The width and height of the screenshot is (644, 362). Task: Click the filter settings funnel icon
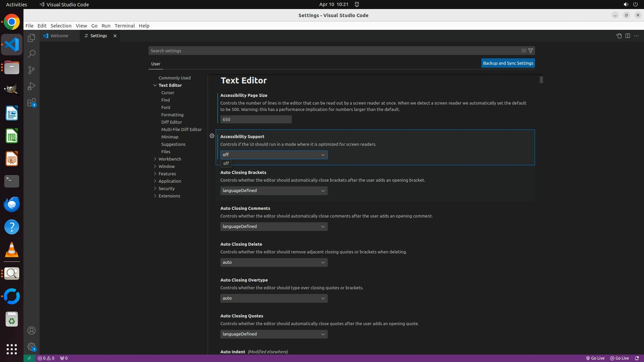click(531, 51)
